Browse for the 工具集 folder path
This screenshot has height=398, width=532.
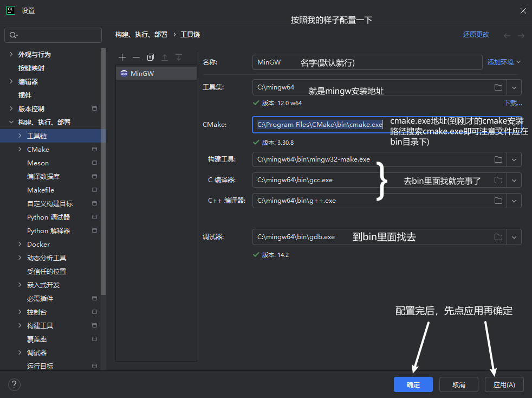click(x=498, y=87)
